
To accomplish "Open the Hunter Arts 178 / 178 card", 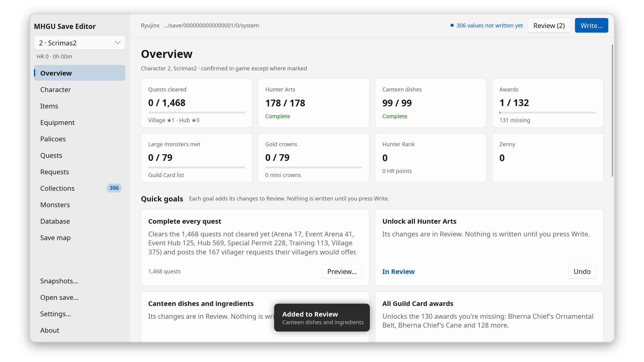I will point(314,103).
